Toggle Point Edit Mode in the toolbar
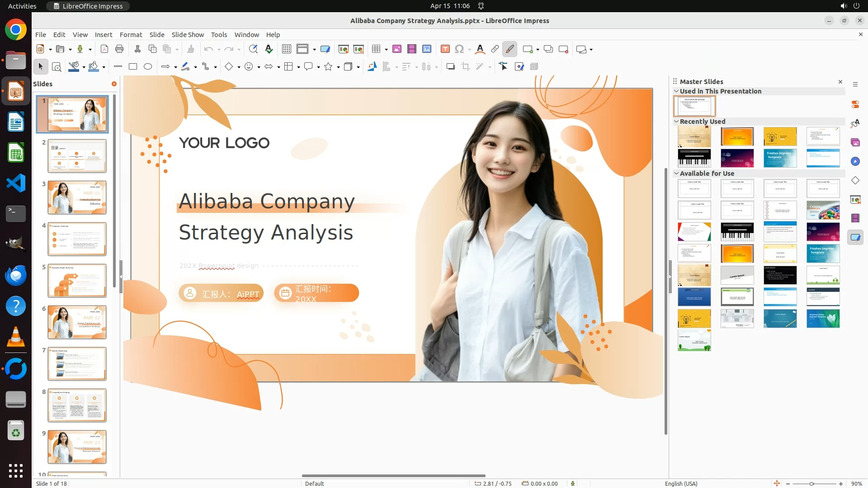Image resolution: width=868 pixels, height=488 pixels. 503,67
